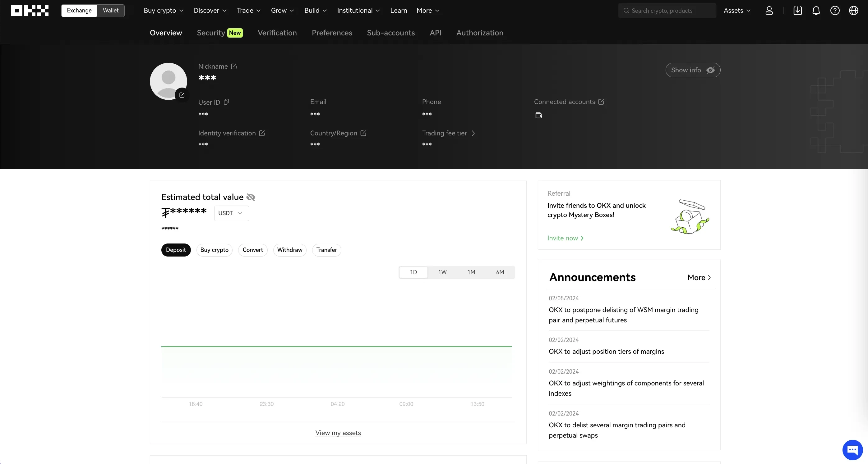
Task: Open the user profile icon
Action: 769,11
